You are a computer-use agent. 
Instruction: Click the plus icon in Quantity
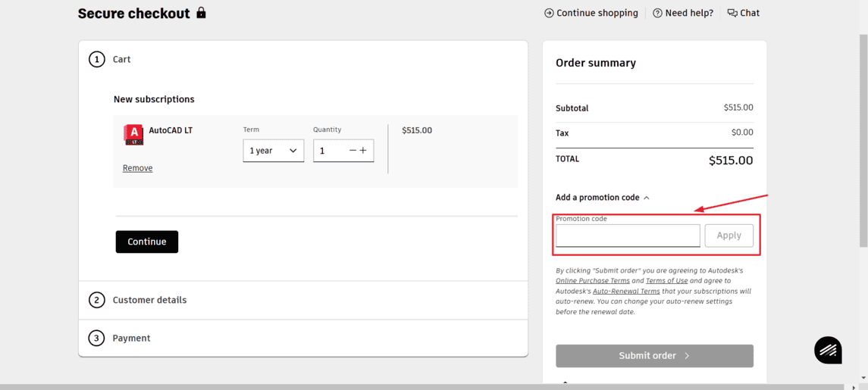(x=363, y=151)
